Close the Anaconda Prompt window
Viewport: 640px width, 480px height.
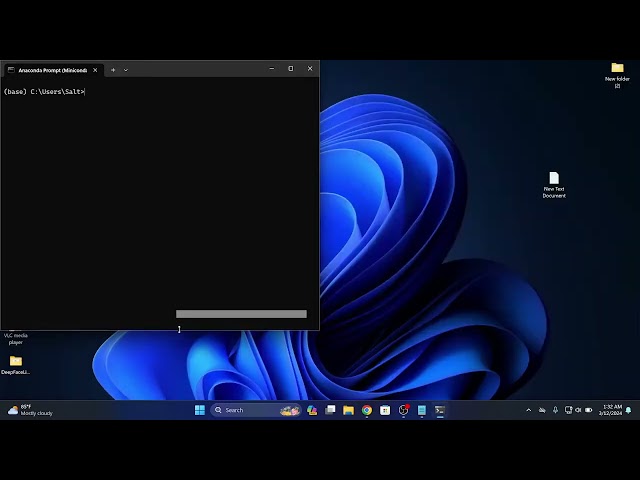(x=310, y=69)
